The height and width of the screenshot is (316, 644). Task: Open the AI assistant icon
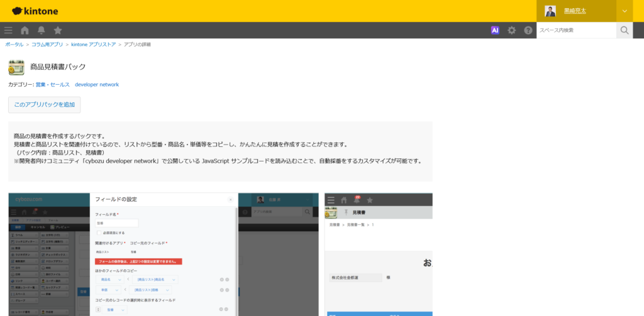click(x=495, y=30)
